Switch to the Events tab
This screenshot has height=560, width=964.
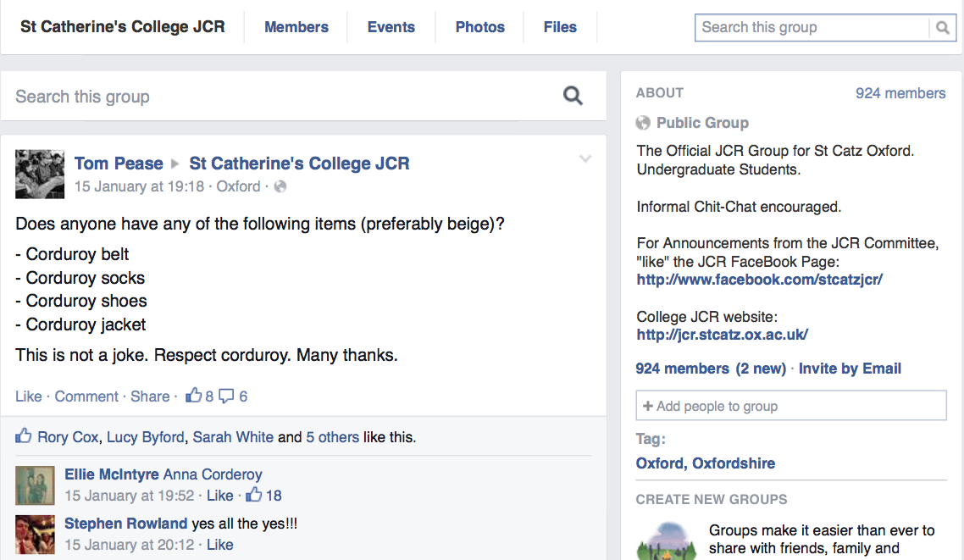391,27
